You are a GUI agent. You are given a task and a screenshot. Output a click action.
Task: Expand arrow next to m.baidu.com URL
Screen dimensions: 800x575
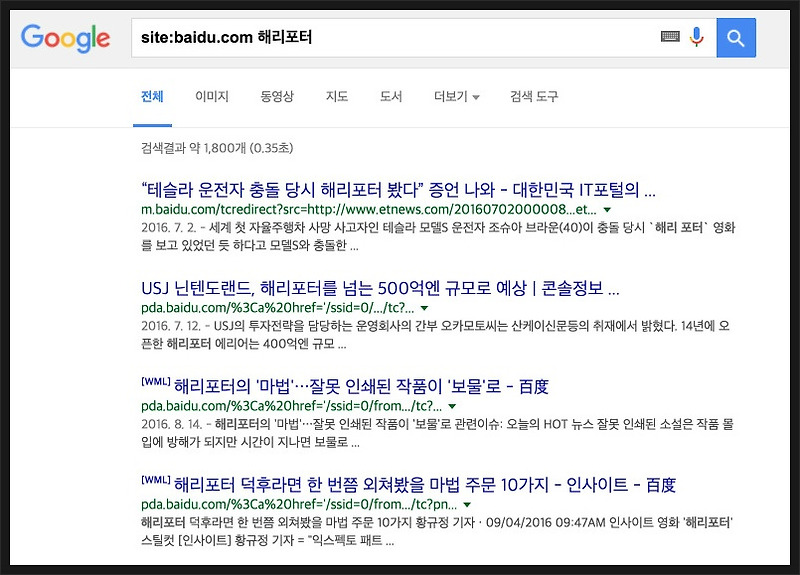coord(607,210)
